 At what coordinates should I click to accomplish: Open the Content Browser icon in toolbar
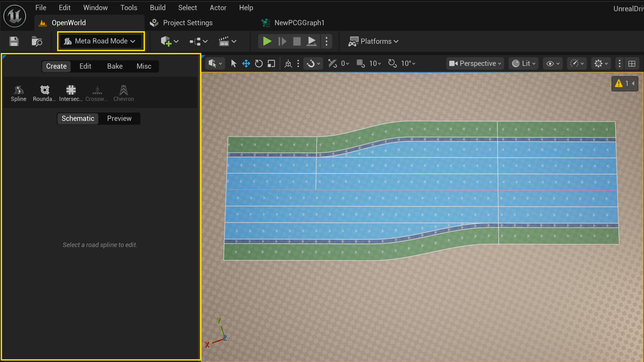click(37, 41)
